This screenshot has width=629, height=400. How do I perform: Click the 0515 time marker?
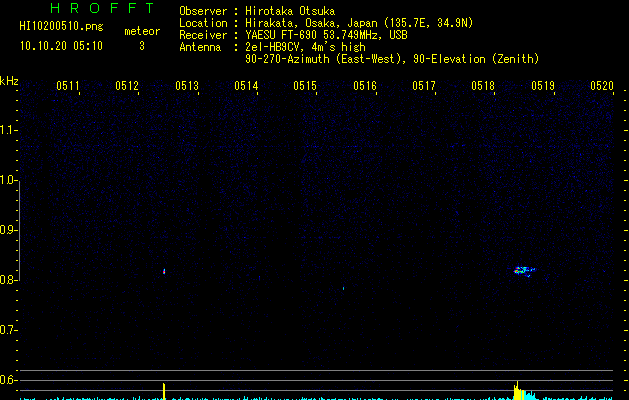[305, 86]
